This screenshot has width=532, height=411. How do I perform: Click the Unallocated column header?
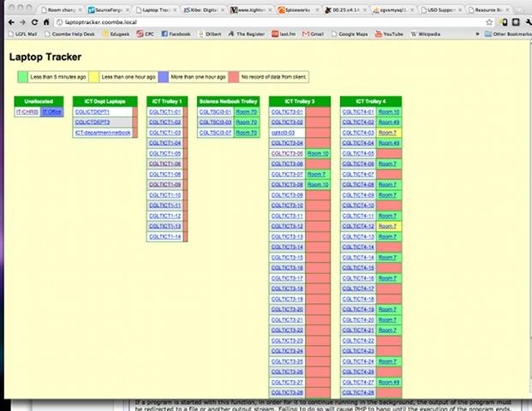tap(39, 101)
